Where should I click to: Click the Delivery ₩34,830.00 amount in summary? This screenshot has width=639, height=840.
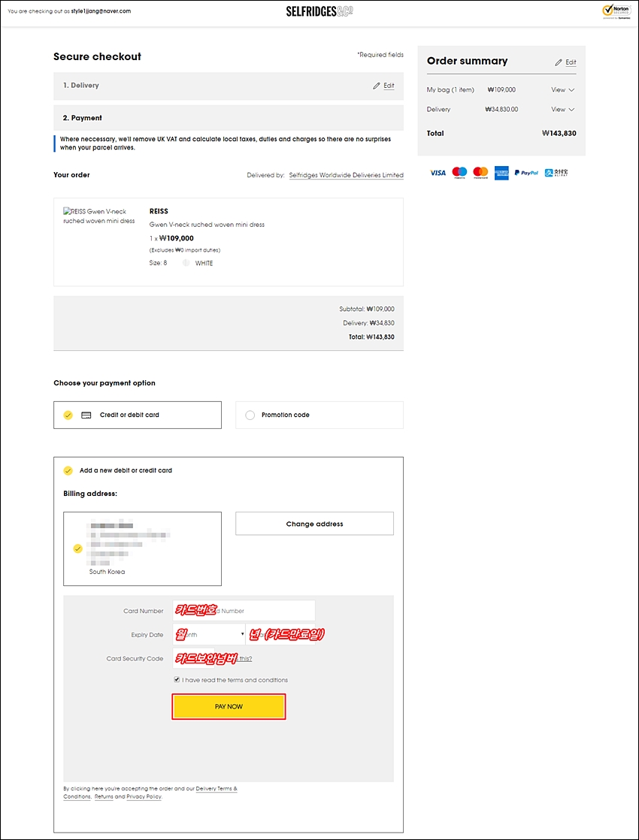(501, 109)
